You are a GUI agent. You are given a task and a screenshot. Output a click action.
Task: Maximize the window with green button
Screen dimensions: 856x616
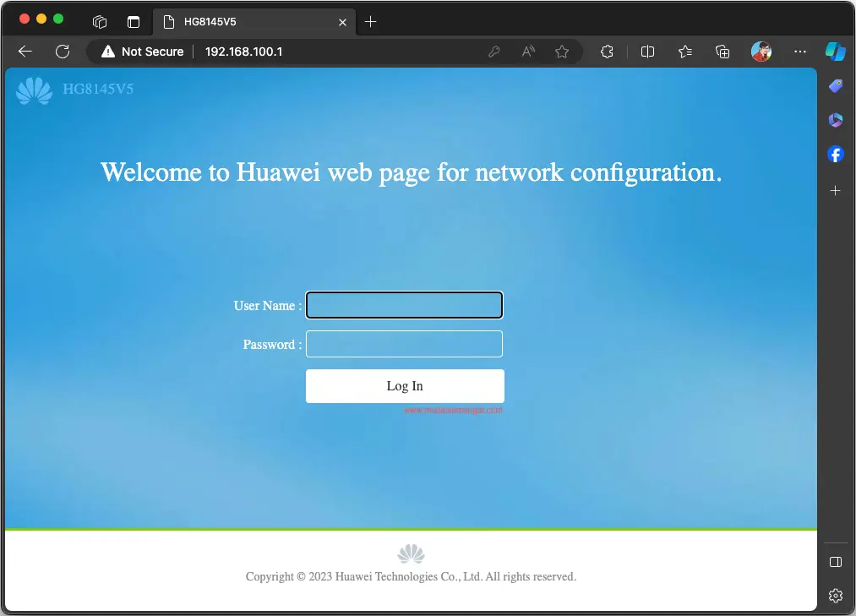point(58,19)
